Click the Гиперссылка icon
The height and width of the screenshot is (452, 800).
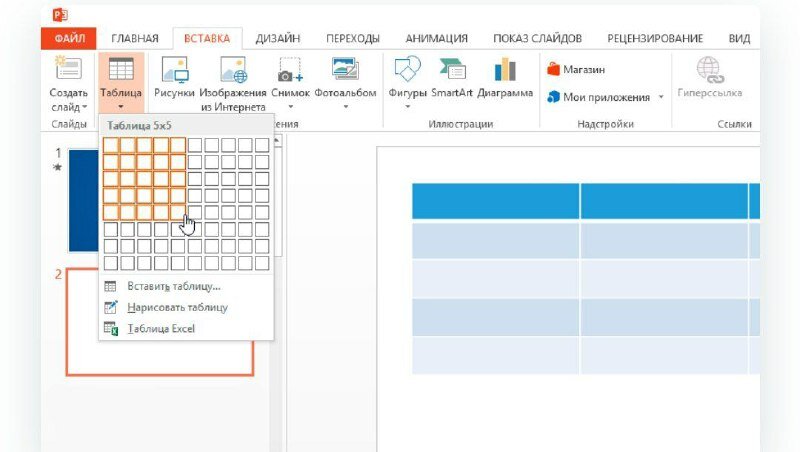[710, 70]
